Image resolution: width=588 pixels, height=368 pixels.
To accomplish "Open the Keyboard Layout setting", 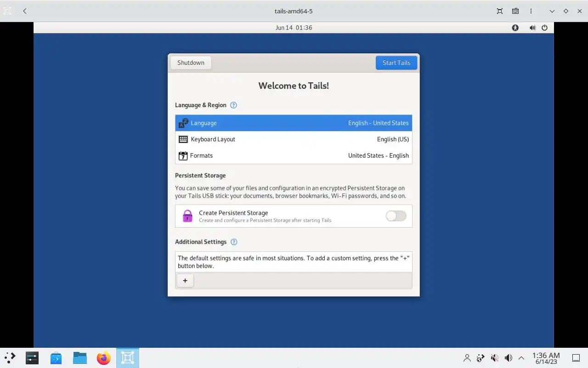I will point(294,139).
